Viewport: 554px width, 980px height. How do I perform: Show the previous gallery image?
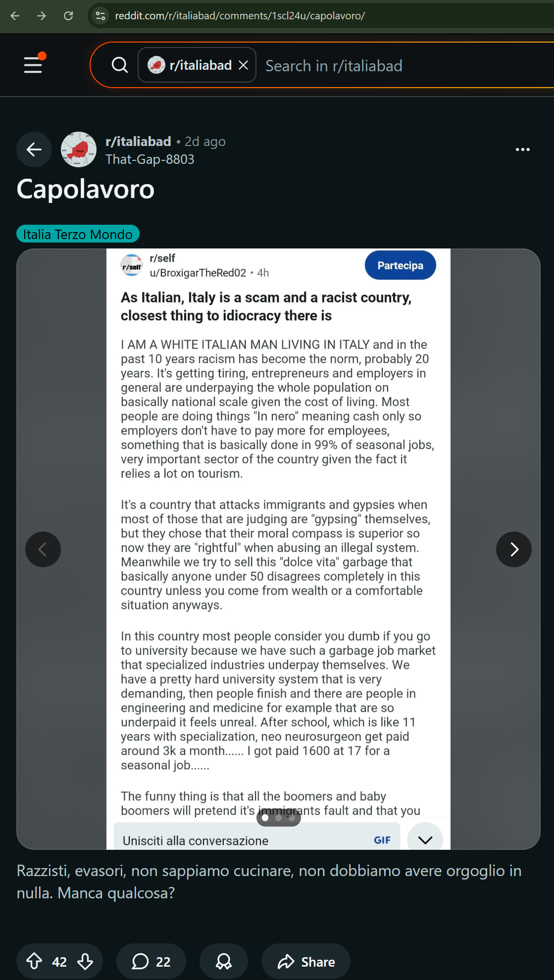tap(43, 549)
